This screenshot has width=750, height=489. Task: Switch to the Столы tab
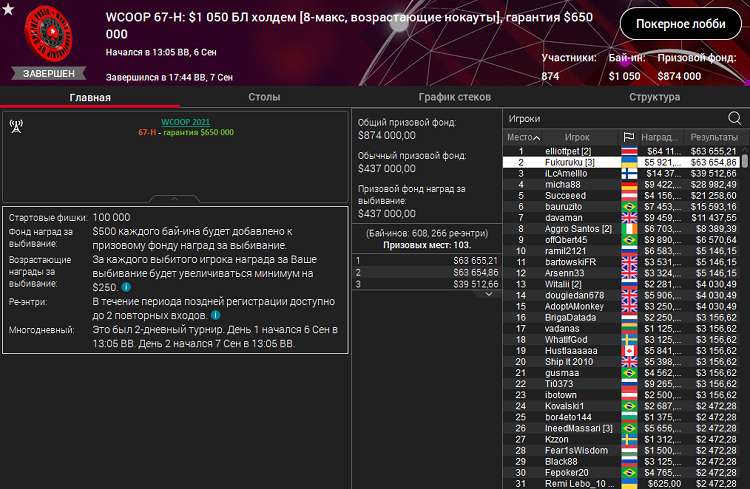tap(264, 97)
